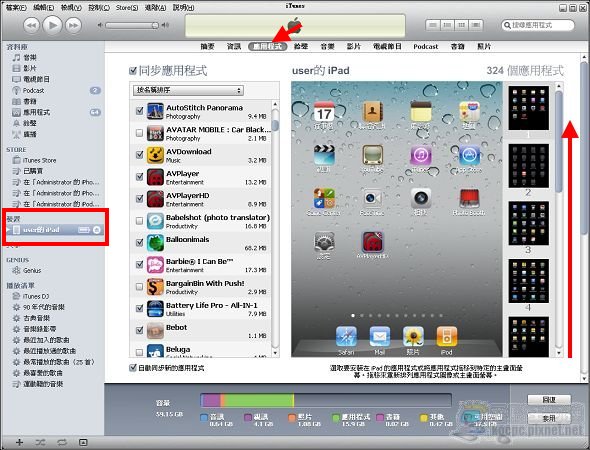
Task: Click the Apply button at bottom right
Action: pos(549,418)
